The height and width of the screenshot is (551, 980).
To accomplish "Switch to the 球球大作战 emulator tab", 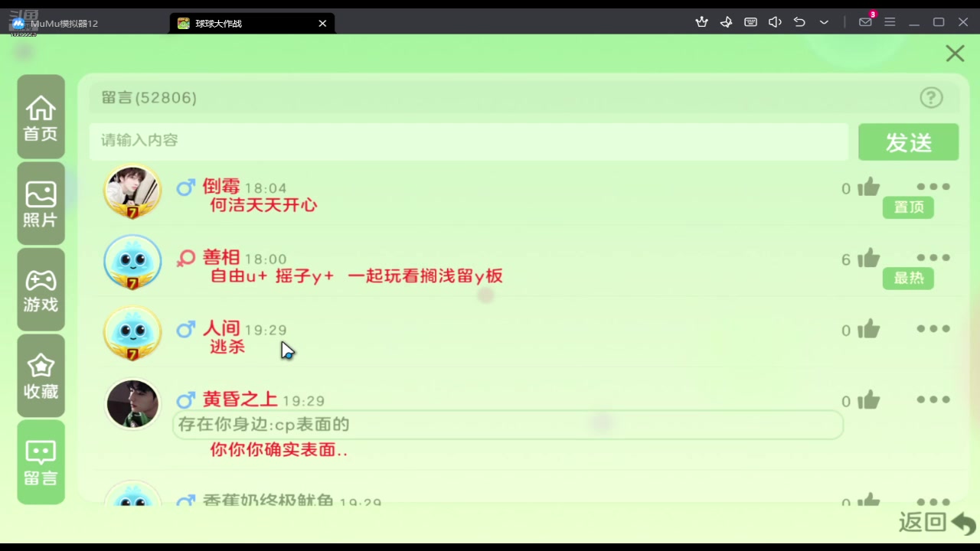I will pos(252,23).
